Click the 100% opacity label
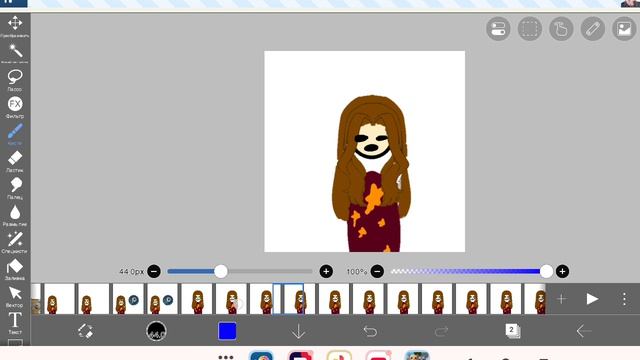 coord(356,271)
